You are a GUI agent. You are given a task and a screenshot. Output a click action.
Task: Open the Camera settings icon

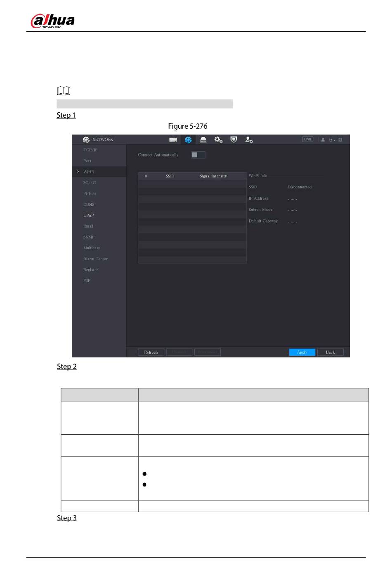[x=173, y=140]
